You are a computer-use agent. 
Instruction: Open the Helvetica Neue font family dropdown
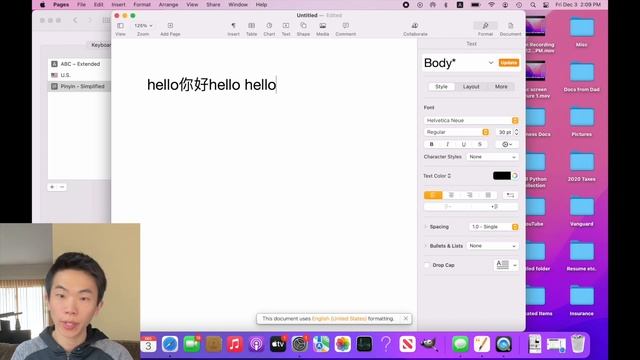[471, 120]
